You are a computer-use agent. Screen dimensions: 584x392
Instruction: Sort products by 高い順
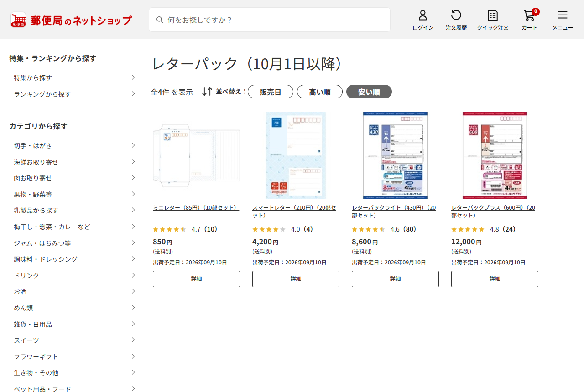tap(320, 92)
